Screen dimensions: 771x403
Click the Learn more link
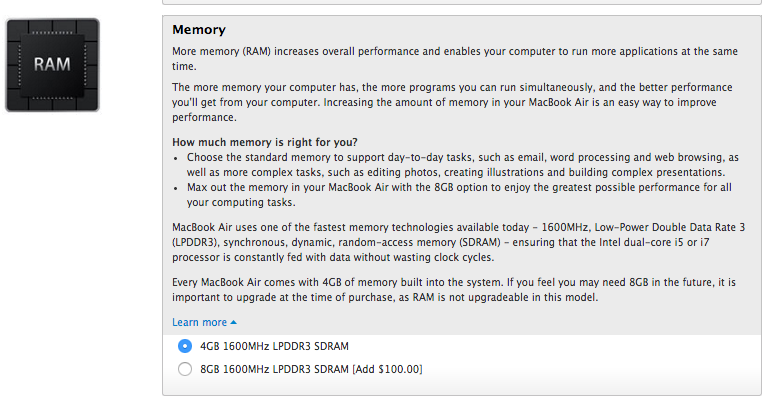200,322
